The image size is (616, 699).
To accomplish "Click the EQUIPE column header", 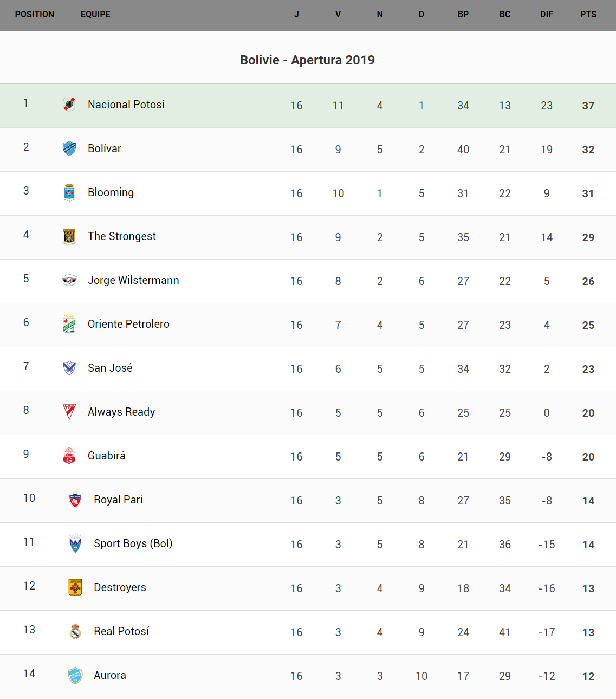I will coord(95,15).
